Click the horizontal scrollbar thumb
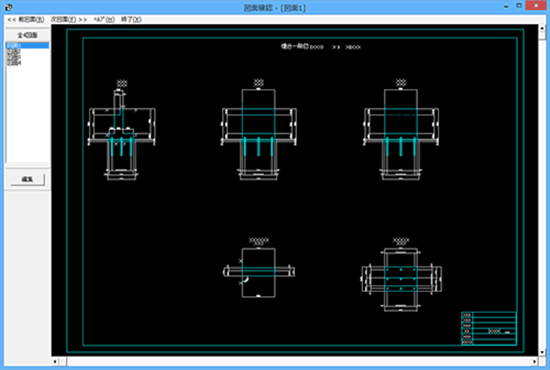The width and height of the screenshot is (550, 370). (63, 361)
